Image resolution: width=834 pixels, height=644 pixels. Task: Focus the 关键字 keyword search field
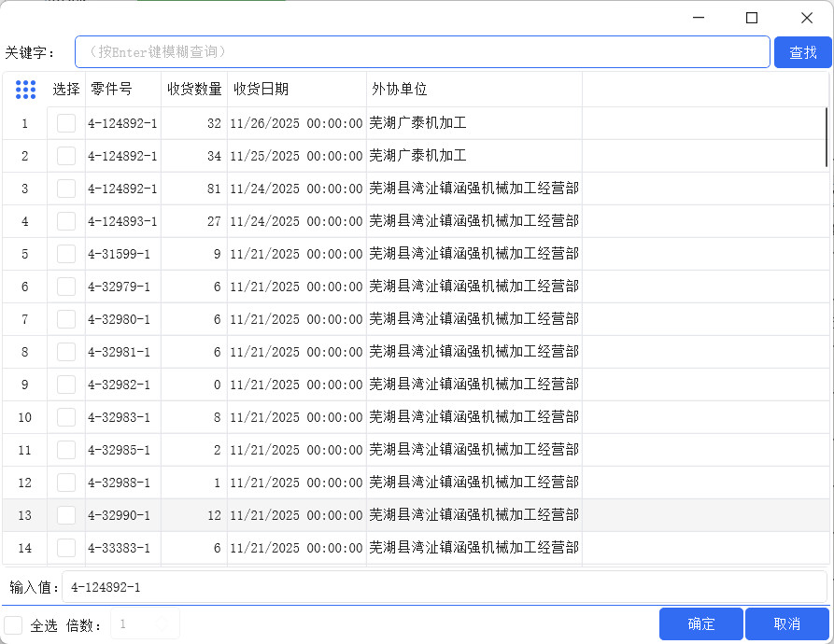[422, 52]
